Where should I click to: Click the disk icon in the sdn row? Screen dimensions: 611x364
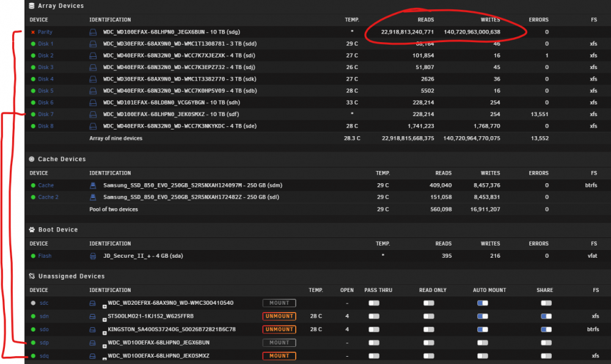pyautogui.click(x=92, y=316)
